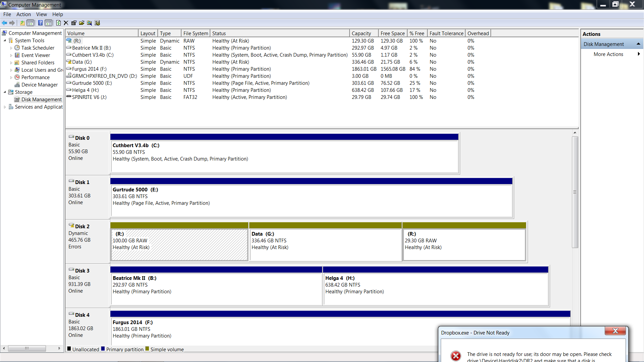
Task: Click the Forward arrow toolbar icon
Action: point(12,23)
